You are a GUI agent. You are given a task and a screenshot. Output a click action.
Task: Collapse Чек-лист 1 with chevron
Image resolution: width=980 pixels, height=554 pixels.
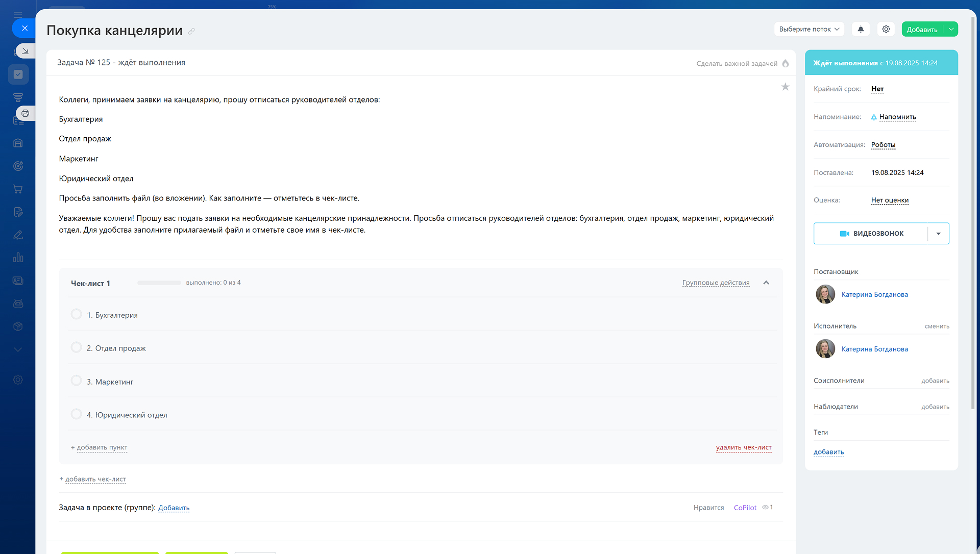[x=766, y=283]
